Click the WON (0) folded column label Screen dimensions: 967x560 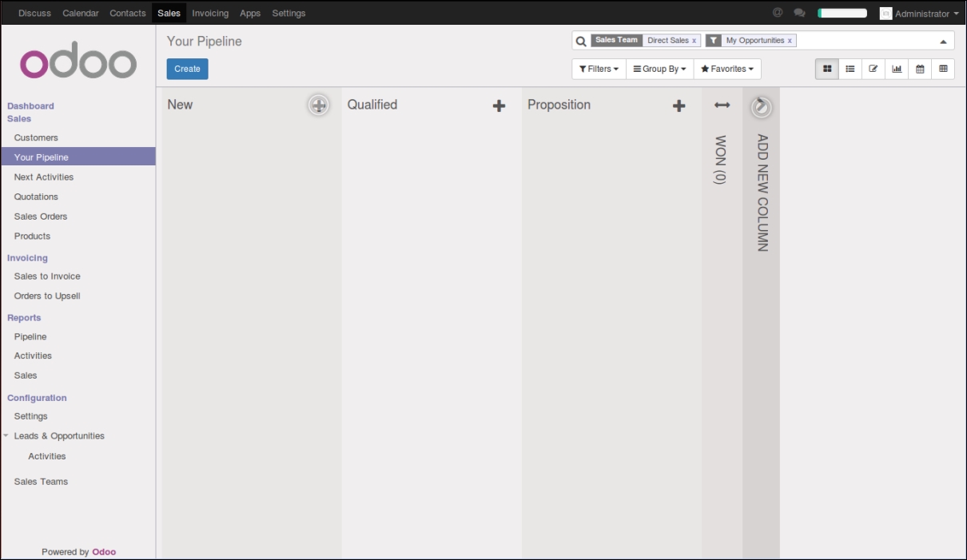pyautogui.click(x=720, y=160)
